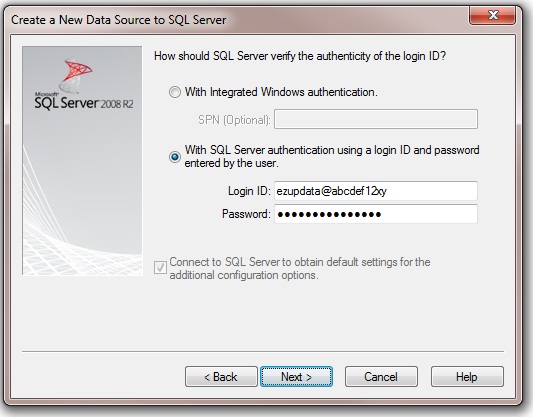Go back with the Back button
The image size is (533, 417).
click(221, 377)
